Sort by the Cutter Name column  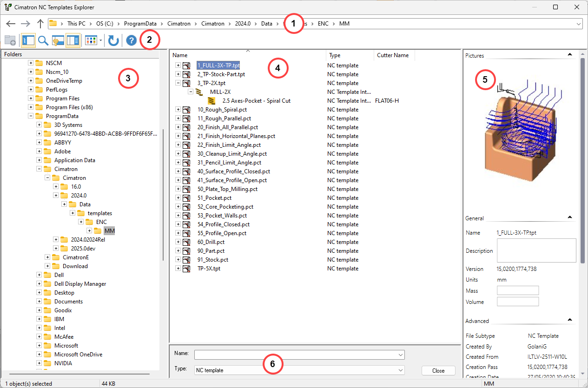click(393, 55)
